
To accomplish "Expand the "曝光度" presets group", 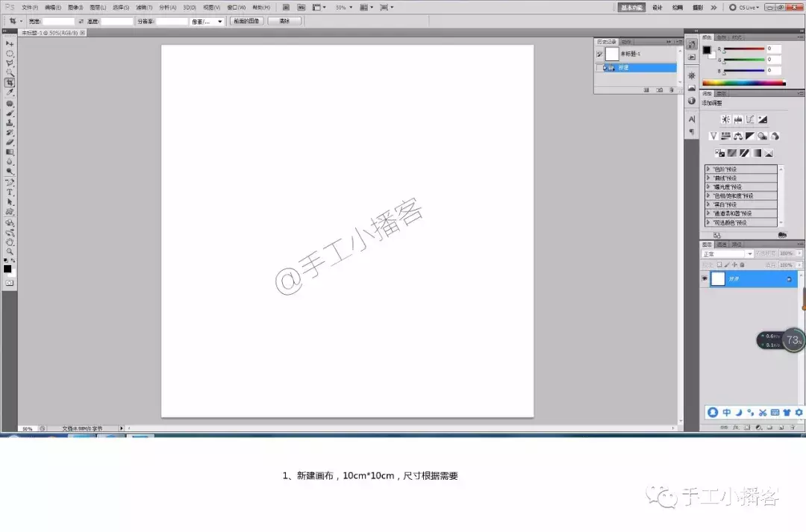I will click(707, 187).
